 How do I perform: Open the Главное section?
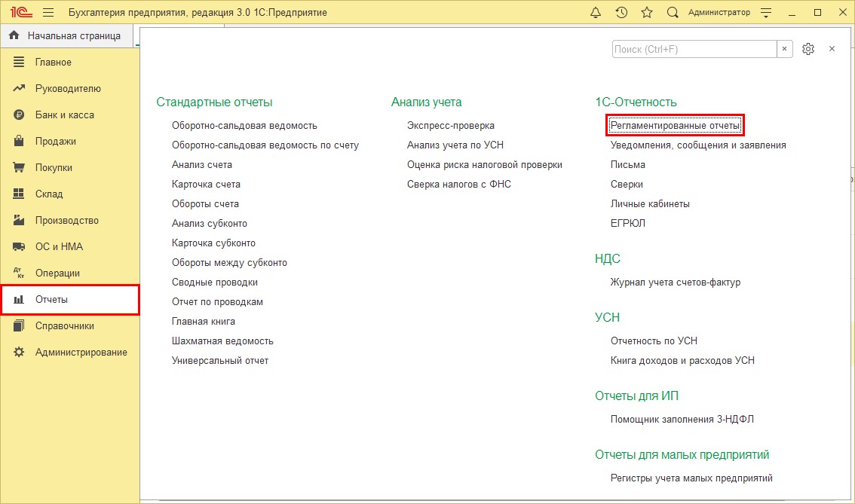[70, 62]
